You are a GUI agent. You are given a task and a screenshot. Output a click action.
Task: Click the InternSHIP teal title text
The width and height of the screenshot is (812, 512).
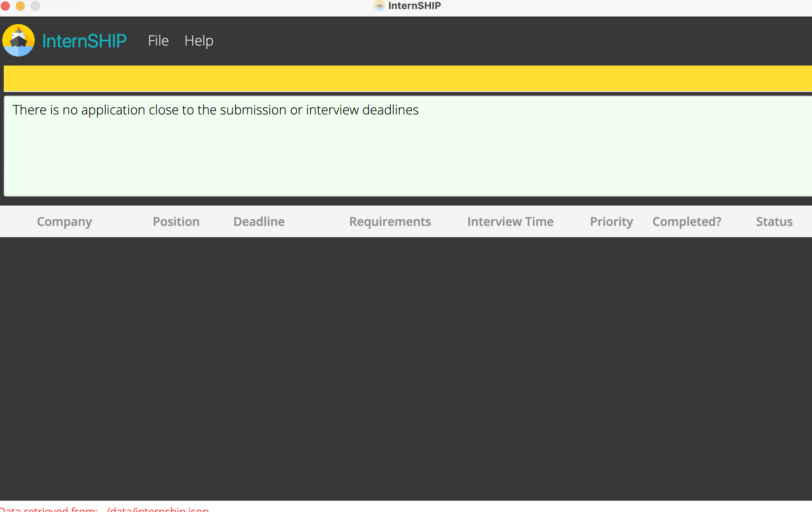click(84, 41)
